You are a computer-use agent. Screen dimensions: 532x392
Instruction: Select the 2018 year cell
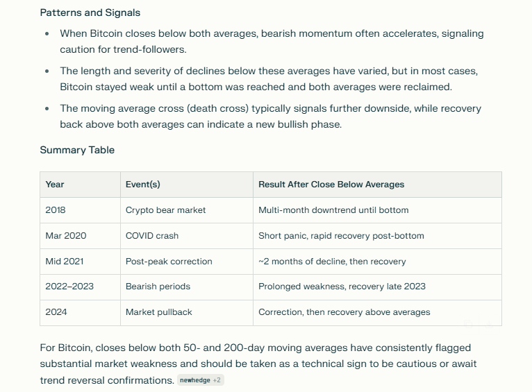[x=56, y=210]
